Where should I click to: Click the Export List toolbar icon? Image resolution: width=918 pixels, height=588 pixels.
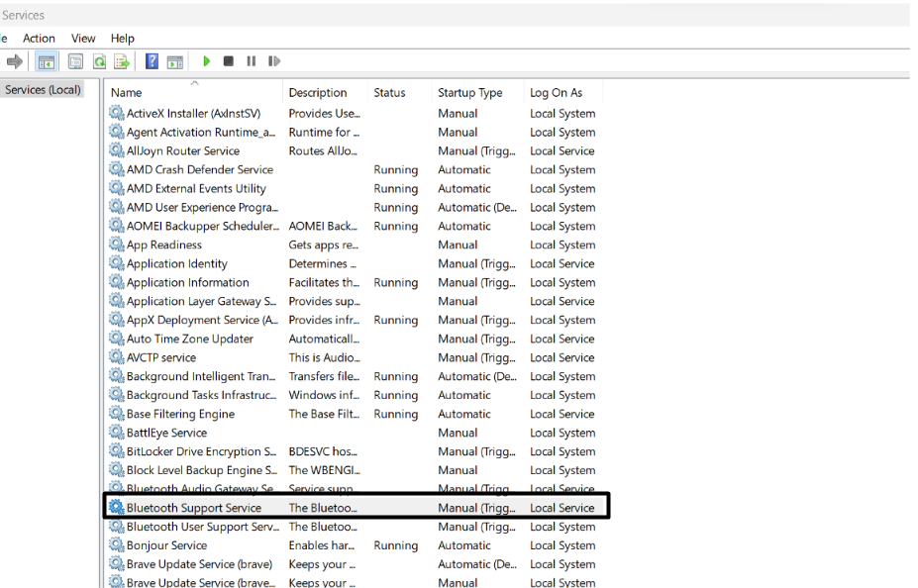point(121,61)
